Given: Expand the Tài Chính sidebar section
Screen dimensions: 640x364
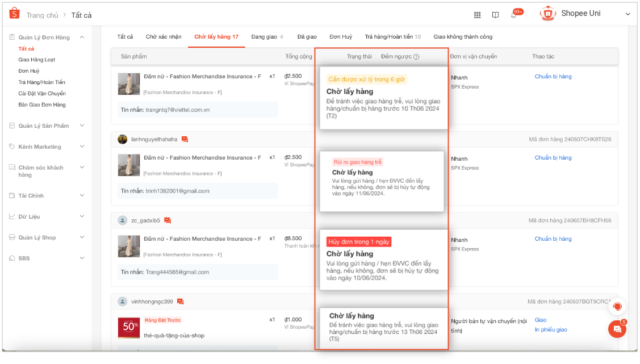Looking at the screenshot, I should (82, 195).
